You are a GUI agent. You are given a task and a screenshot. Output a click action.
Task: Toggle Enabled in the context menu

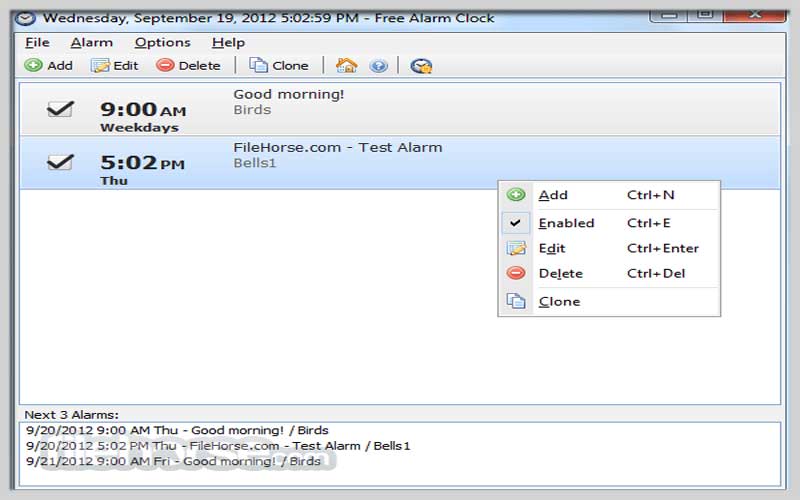pos(609,223)
